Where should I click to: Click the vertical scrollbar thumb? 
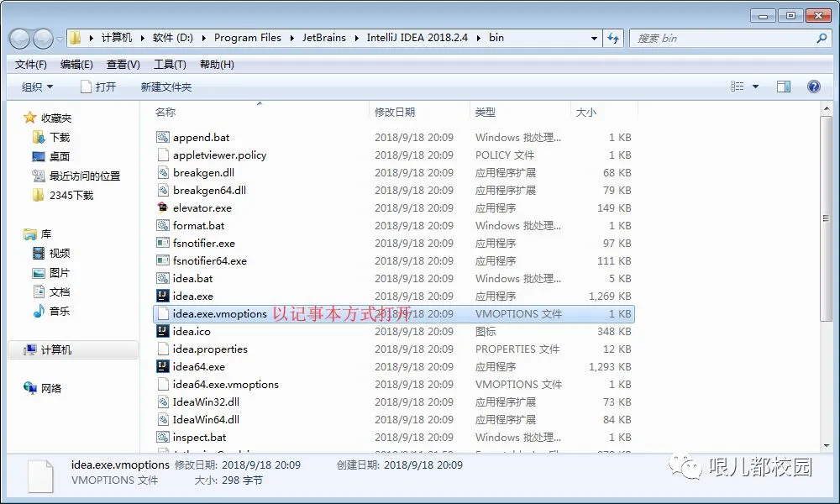[x=826, y=218]
